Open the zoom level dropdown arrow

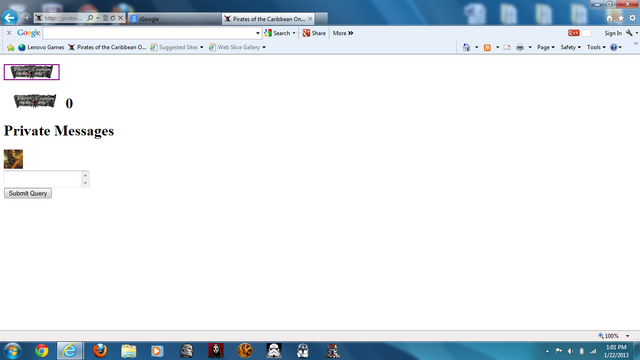tap(628, 336)
